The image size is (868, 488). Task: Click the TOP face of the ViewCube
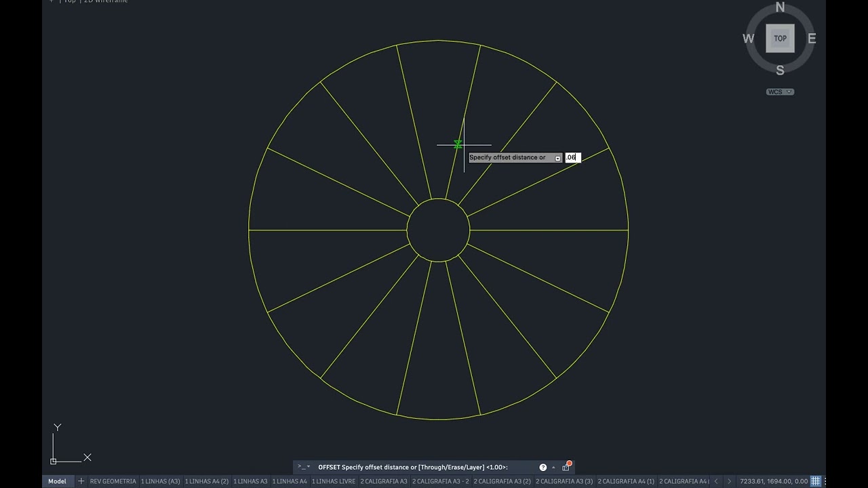pyautogui.click(x=780, y=39)
